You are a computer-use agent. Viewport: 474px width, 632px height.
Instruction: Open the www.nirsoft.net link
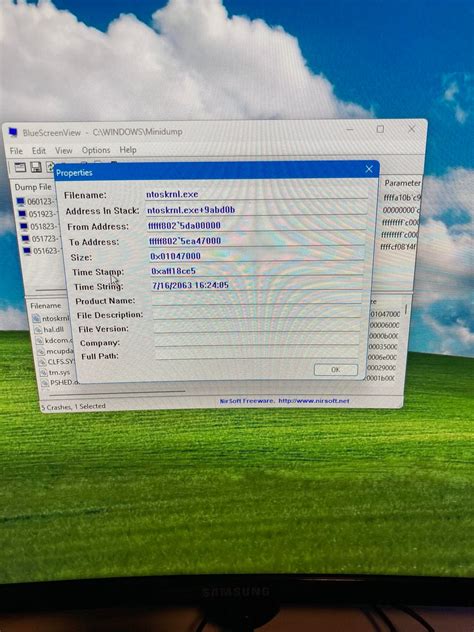coord(314,401)
